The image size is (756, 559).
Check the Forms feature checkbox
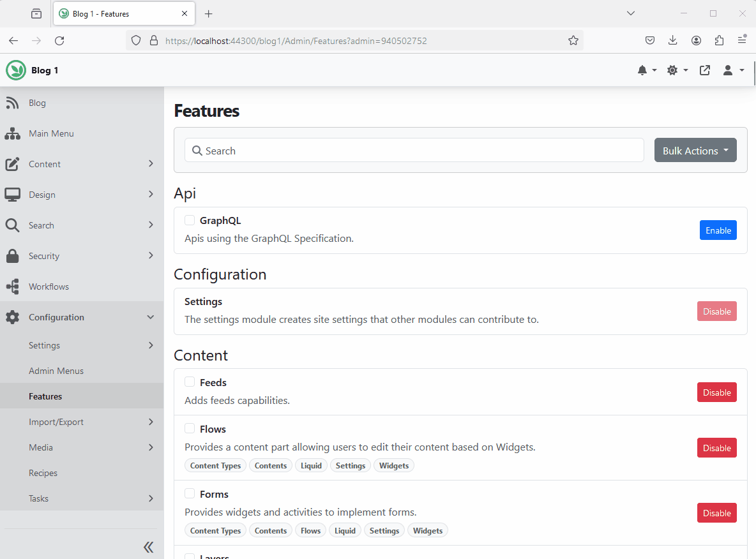pyautogui.click(x=190, y=494)
